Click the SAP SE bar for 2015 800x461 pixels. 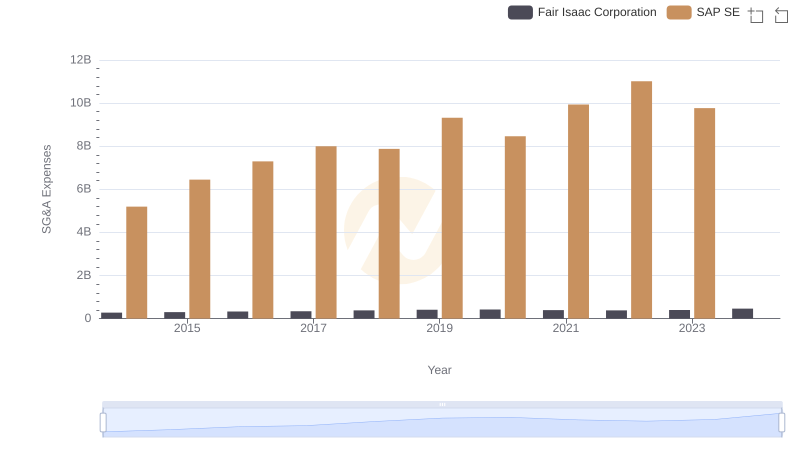pyautogui.click(x=199, y=249)
